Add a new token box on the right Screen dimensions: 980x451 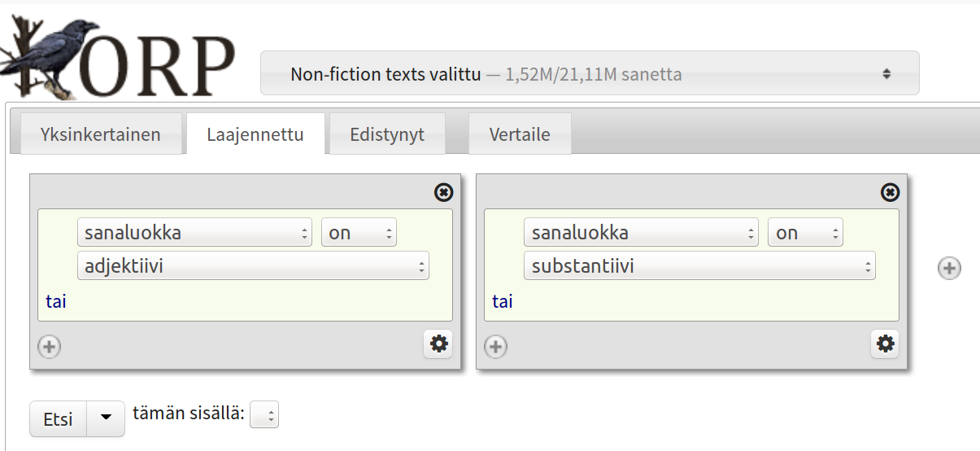tap(949, 268)
